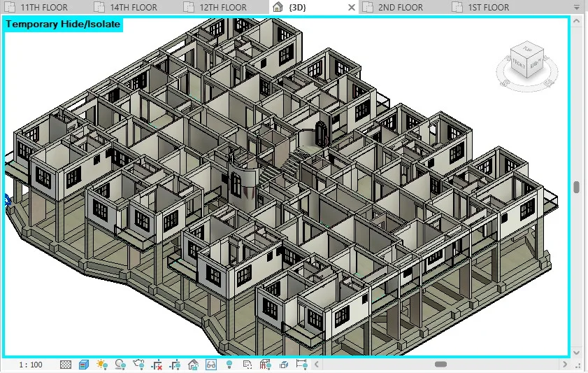This screenshot has width=588, height=373.
Task: Toggle Crop View
Action: 157,365
